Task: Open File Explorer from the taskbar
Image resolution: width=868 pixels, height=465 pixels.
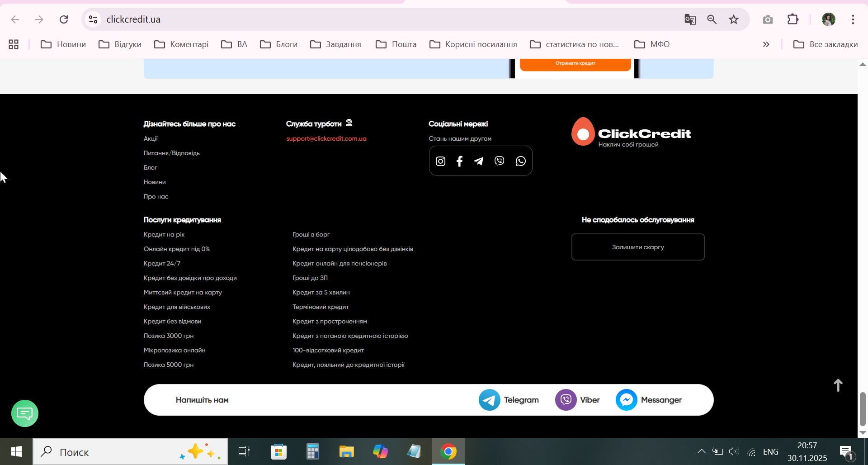Action: [347, 451]
